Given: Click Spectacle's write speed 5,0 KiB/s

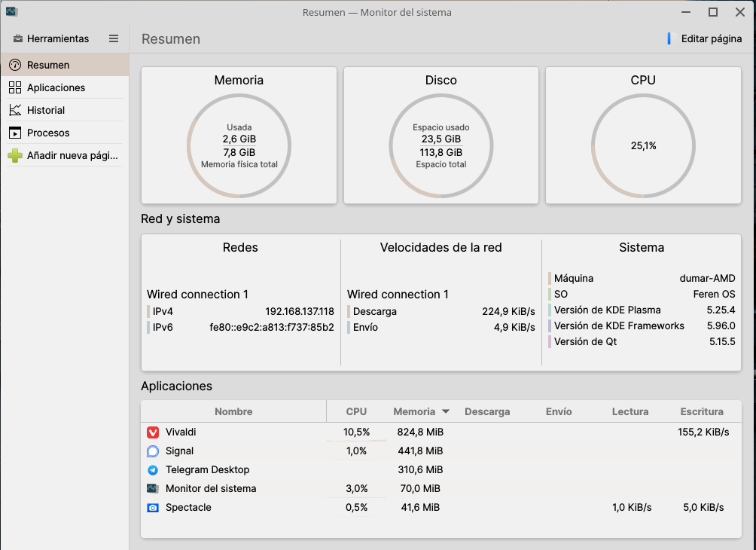Looking at the screenshot, I should click(703, 508).
